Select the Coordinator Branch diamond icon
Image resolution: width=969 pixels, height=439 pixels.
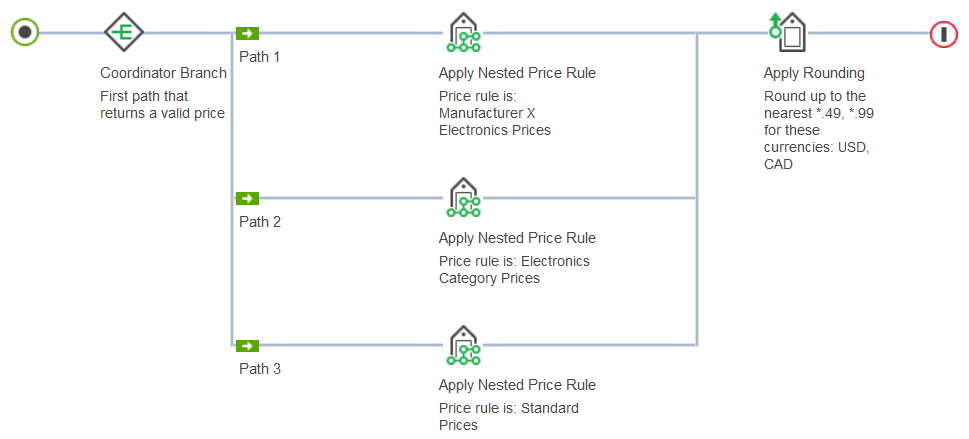tap(124, 33)
